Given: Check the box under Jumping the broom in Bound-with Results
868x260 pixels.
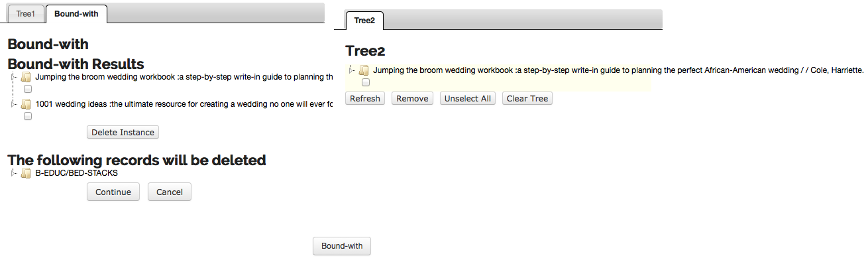Looking at the screenshot, I should click(28, 89).
